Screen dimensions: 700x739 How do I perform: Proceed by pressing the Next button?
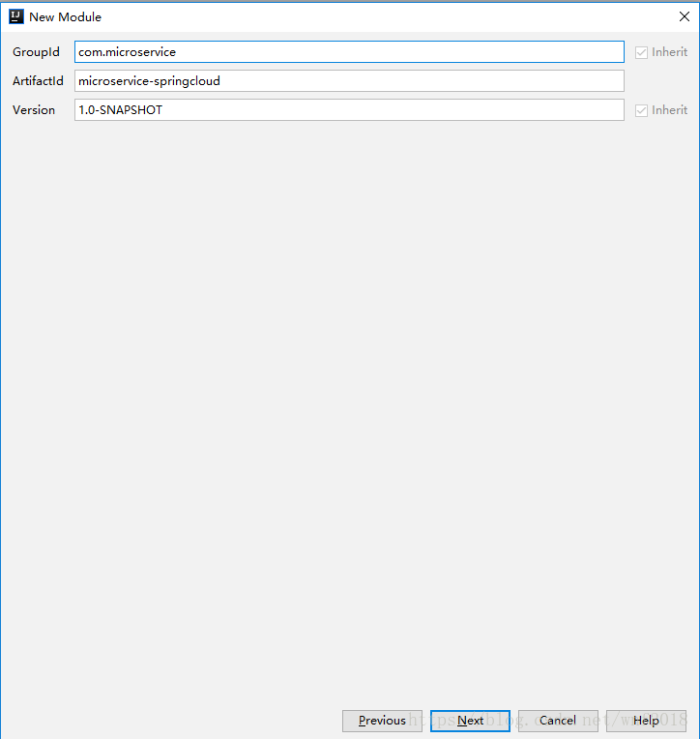pyautogui.click(x=470, y=721)
